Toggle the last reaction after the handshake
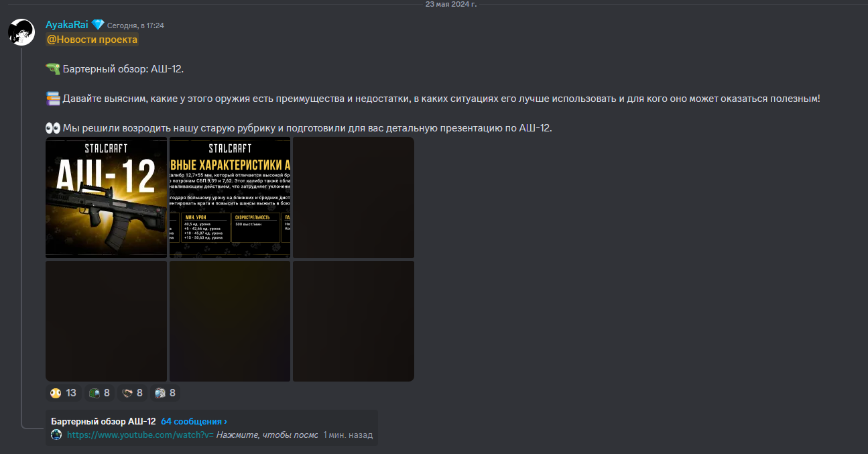 pos(165,393)
